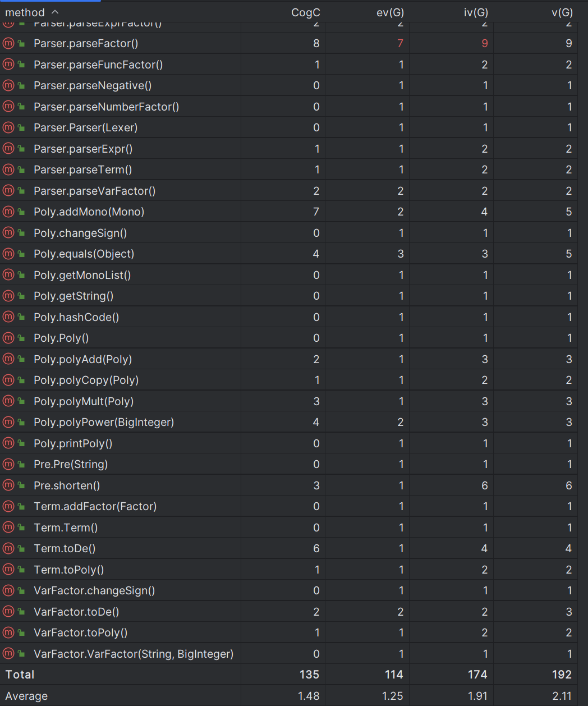Click the green lock icon beside Term.toDe()
Image resolution: width=588 pixels, height=706 pixels.
click(x=21, y=548)
